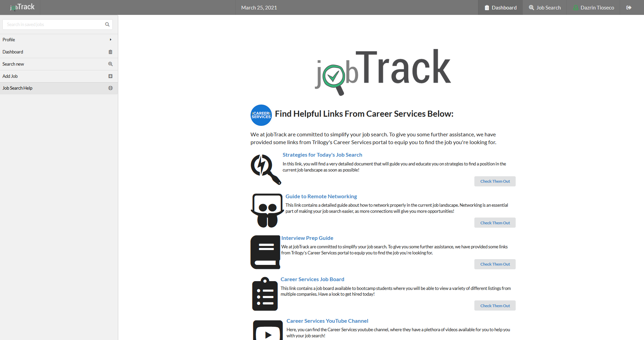Click the Dashboard clipboard icon in sidebar
Image resolution: width=644 pixels, height=340 pixels.
[110, 52]
